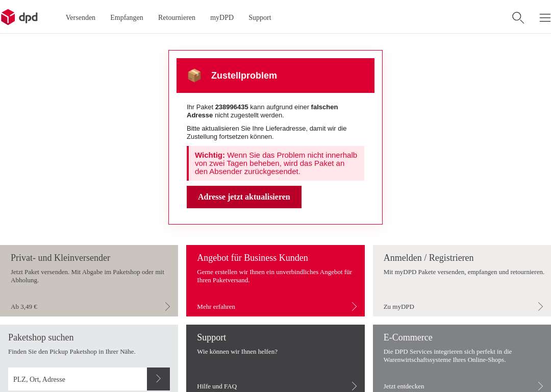The width and height of the screenshot is (551, 392).
Task: Click the package icon beside Zustellproblem
Action: coord(194,75)
